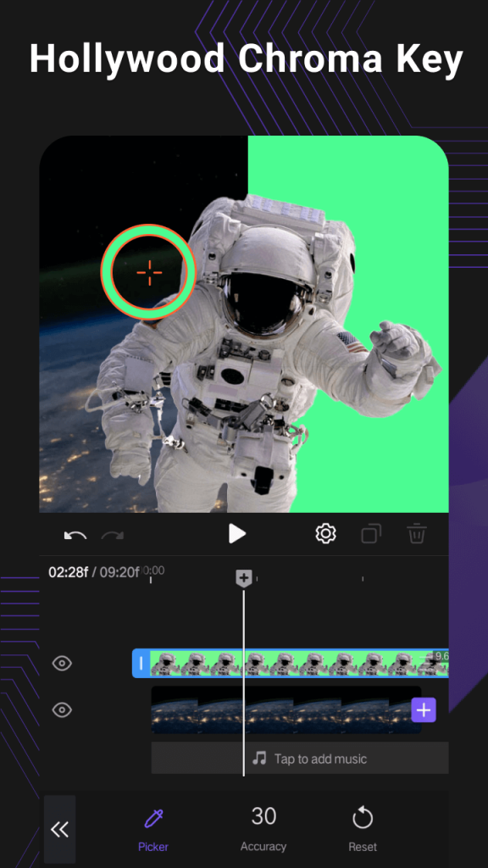Select the astronaut clip thumbnails

(299, 663)
